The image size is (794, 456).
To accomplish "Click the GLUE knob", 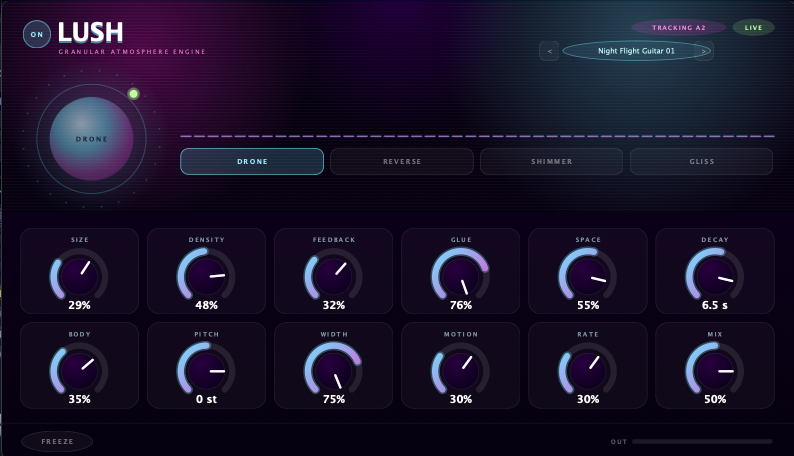I will (x=461, y=276).
